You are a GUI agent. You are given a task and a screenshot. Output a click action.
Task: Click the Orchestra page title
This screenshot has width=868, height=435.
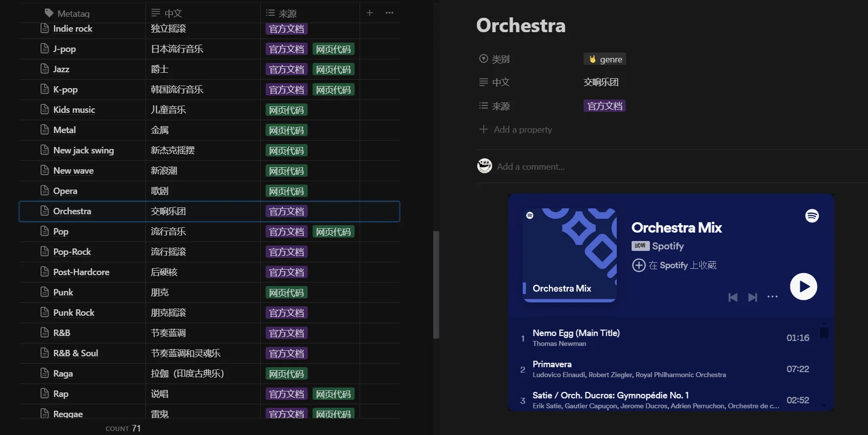pos(521,25)
